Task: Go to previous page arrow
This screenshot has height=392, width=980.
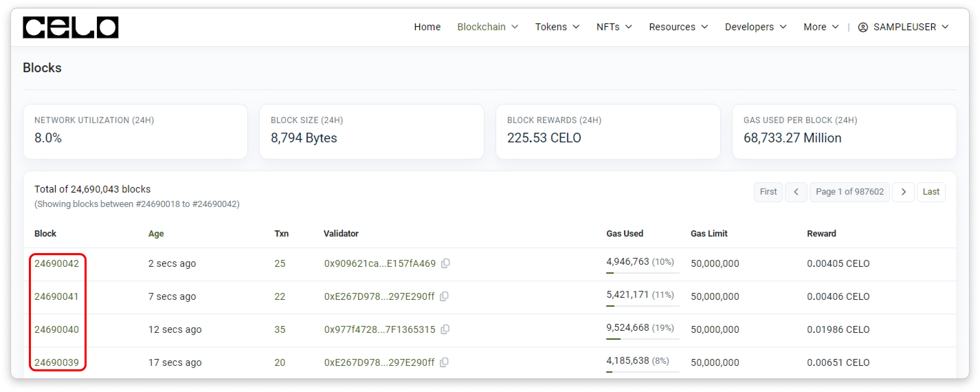Action: point(795,192)
